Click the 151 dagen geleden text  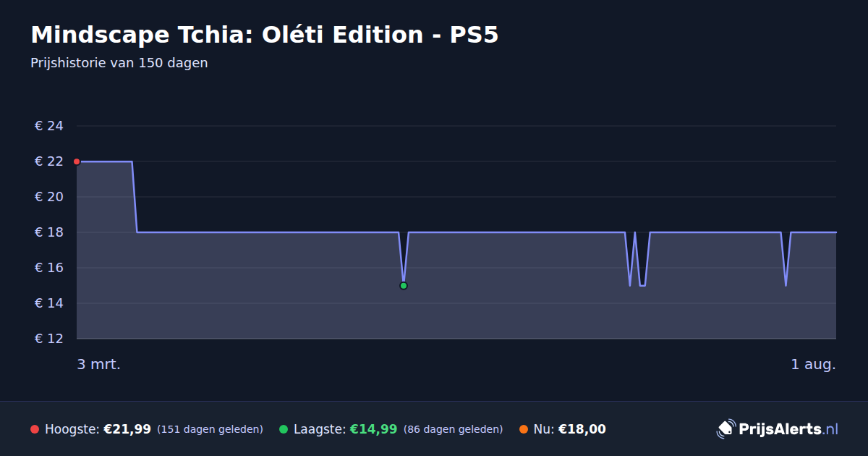tap(210, 429)
